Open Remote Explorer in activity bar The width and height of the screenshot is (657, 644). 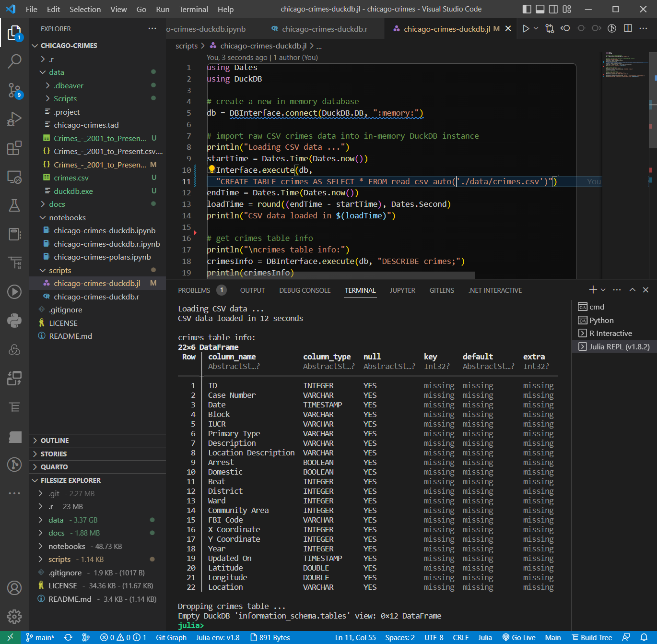point(14,177)
